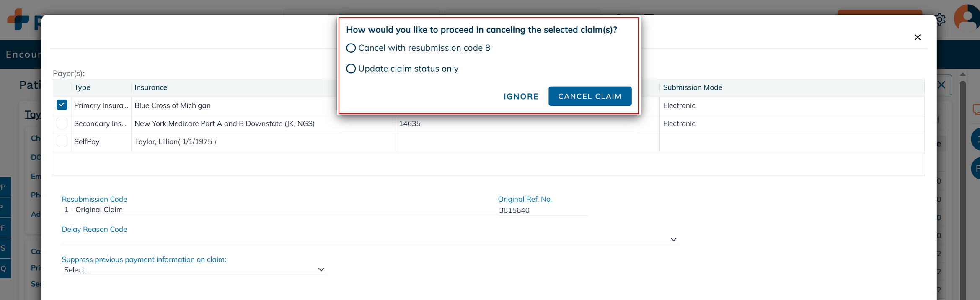Select Update claim status only option
This screenshot has width=980, height=300.
click(x=351, y=69)
